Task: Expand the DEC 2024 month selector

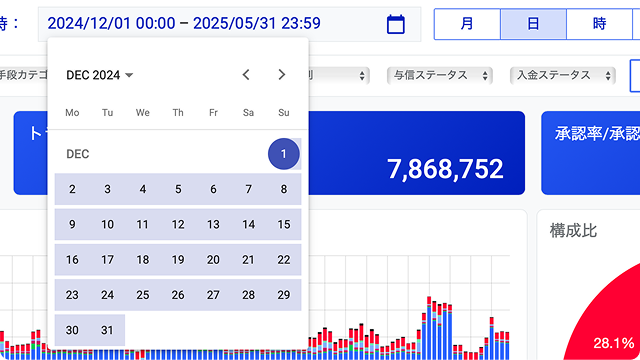Action: click(100, 75)
